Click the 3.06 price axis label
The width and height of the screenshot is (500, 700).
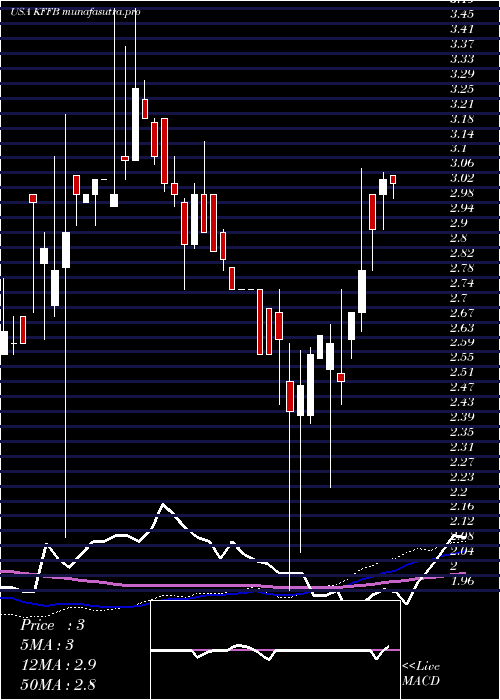[462, 163]
